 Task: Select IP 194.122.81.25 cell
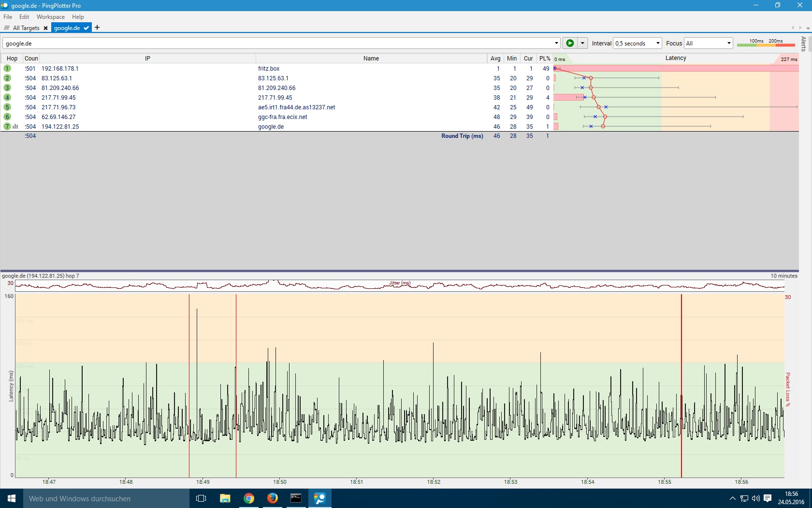60,127
